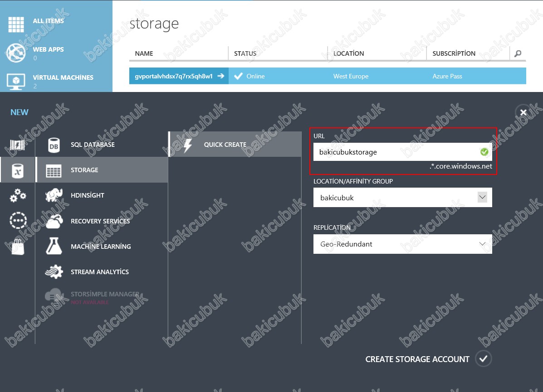The image size is (543, 392).
Task: Select the App Services gears icon
Action: coord(18,195)
